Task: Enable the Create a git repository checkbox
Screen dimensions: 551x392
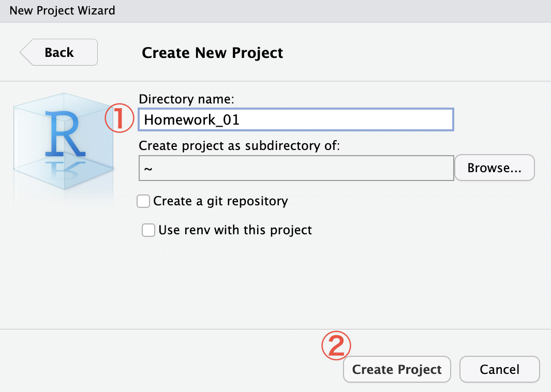Action: point(143,201)
